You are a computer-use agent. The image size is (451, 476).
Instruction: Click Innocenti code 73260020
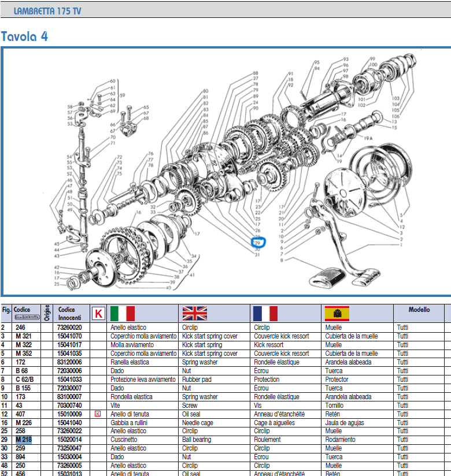point(69,328)
